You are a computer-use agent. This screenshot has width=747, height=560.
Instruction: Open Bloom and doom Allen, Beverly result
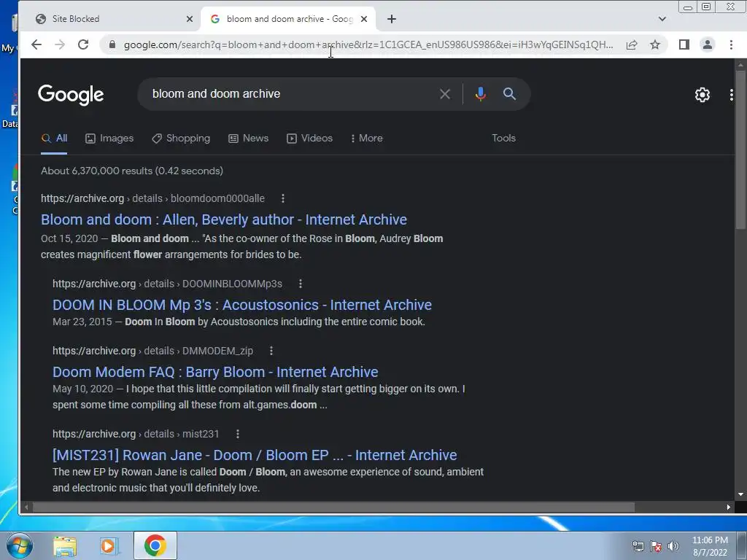click(x=224, y=219)
